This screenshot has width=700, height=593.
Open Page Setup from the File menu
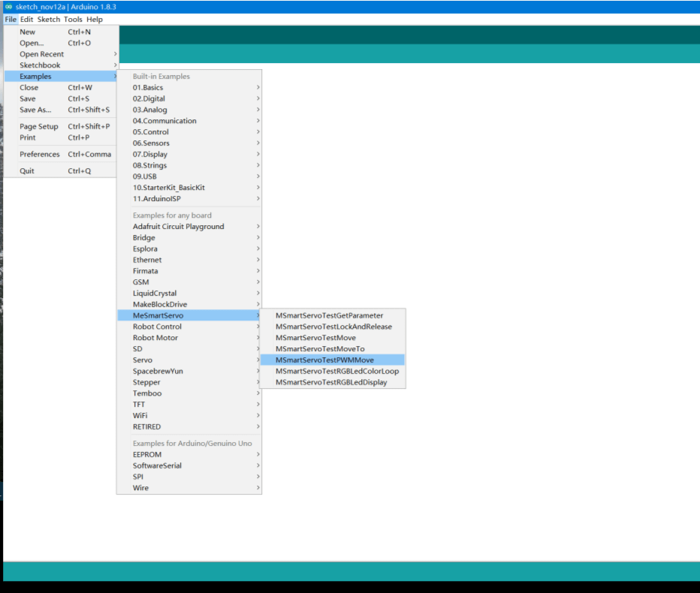click(61, 126)
